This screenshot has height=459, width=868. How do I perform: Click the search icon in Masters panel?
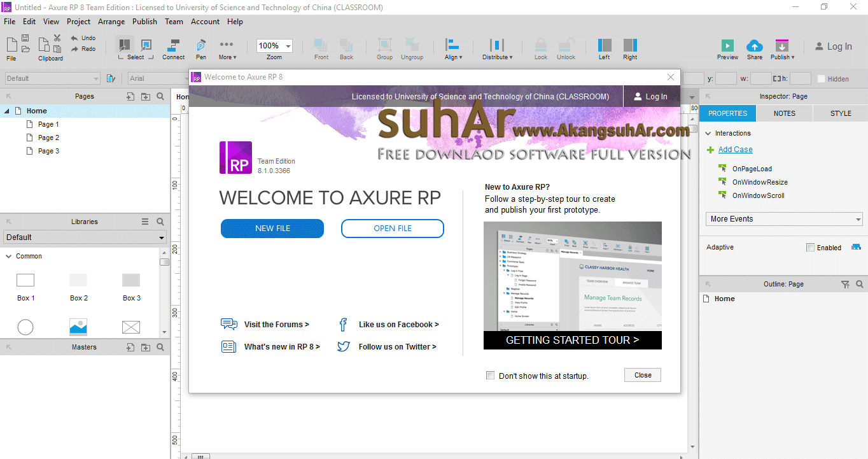point(160,347)
